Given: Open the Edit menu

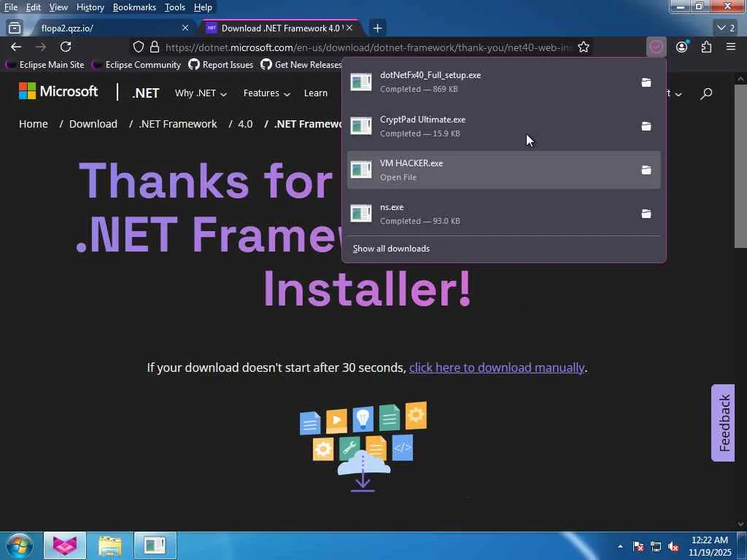Looking at the screenshot, I should (34, 7).
